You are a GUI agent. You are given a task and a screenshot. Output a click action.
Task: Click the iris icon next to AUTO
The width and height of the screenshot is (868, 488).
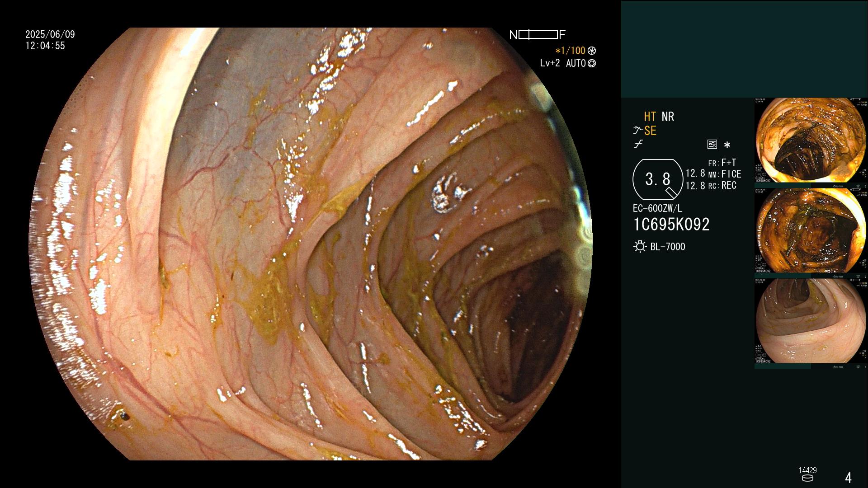pos(592,63)
